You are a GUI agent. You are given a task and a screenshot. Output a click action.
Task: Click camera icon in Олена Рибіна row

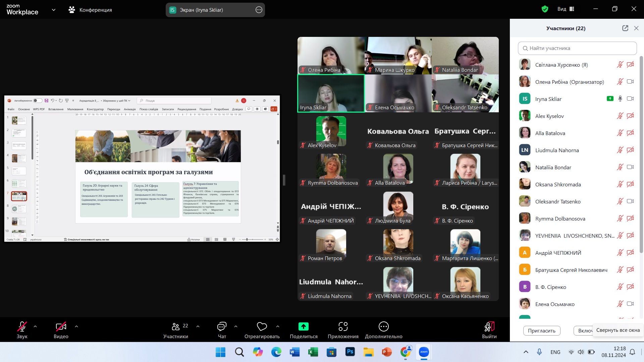(631, 81)
